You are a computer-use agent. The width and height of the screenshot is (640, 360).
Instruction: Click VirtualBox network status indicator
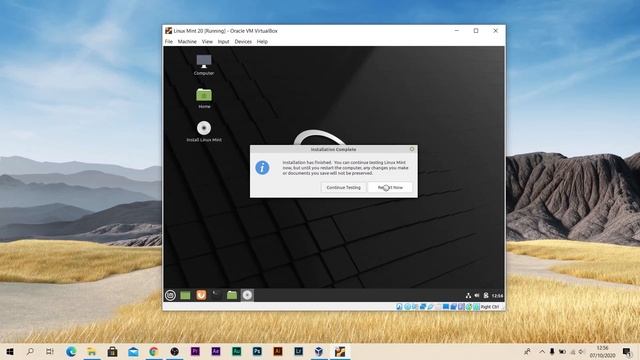coord(423,307)
